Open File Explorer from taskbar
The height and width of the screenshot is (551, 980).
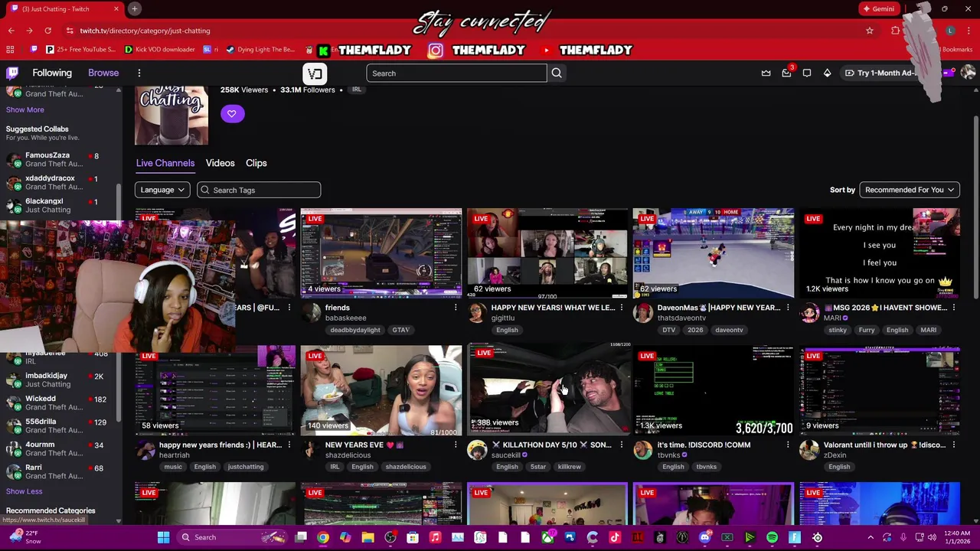pos(367,537)
